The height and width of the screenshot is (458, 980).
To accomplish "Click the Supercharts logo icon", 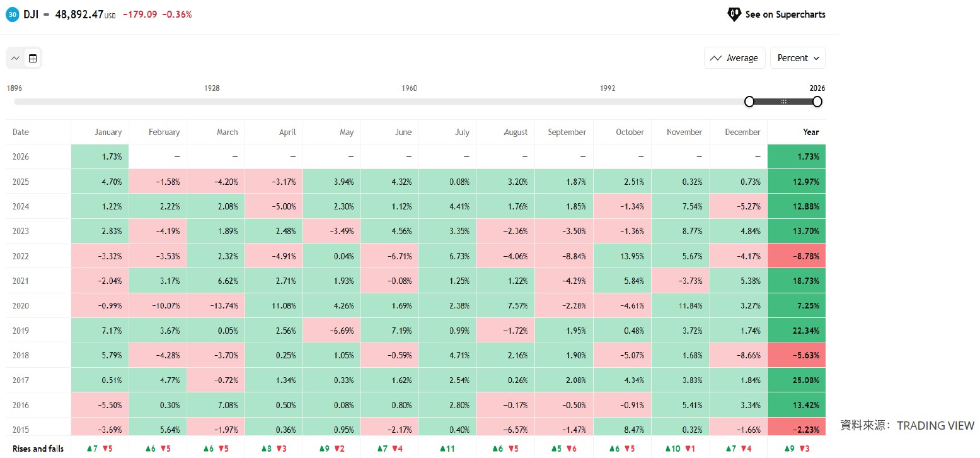I will [x=734, y=14].
